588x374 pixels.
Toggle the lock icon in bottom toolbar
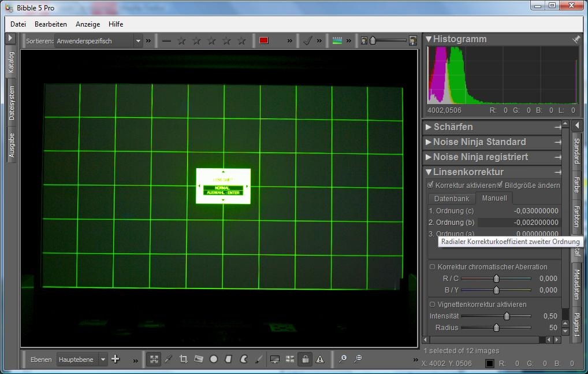305,359
